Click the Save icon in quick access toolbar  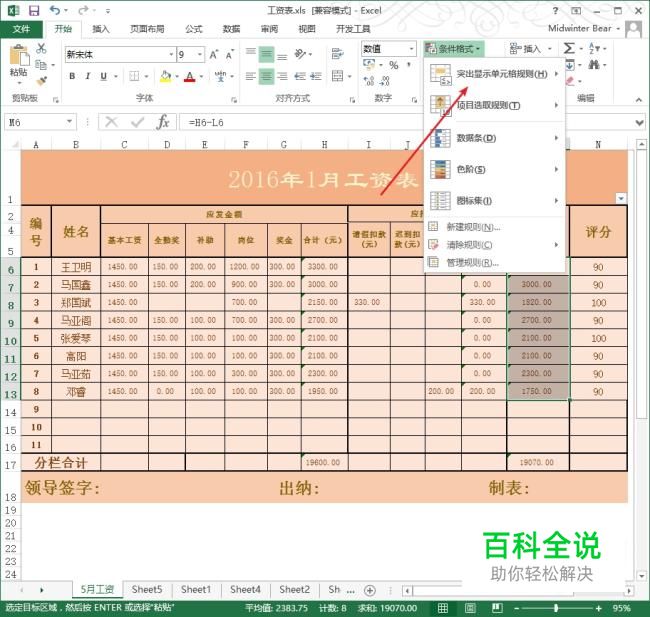[x=34, y=10]
